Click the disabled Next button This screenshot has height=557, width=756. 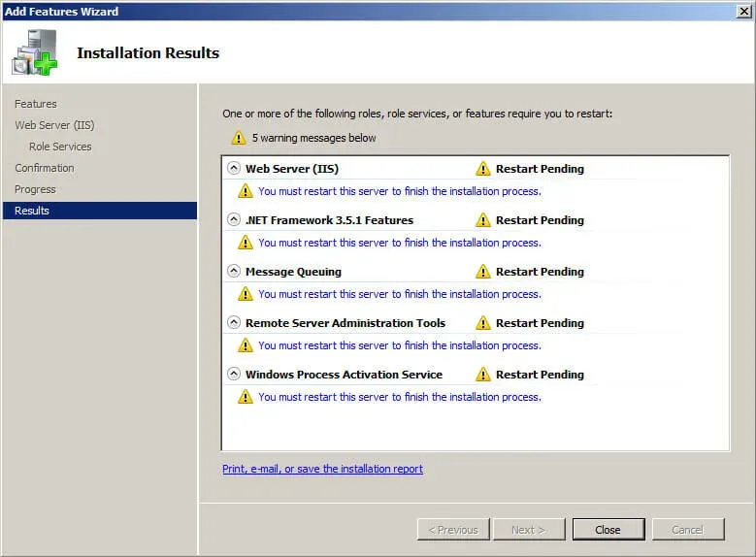(529, 530)
